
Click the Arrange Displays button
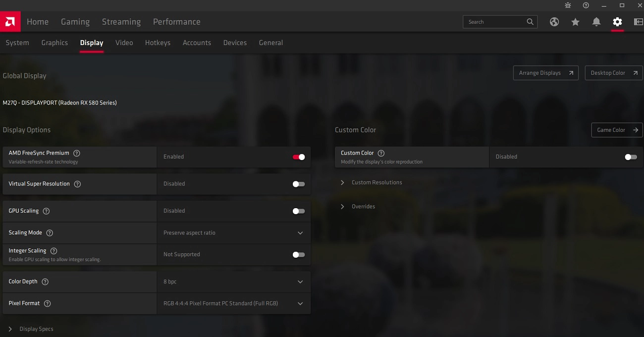pyautogui.click(x=546, y=73)
